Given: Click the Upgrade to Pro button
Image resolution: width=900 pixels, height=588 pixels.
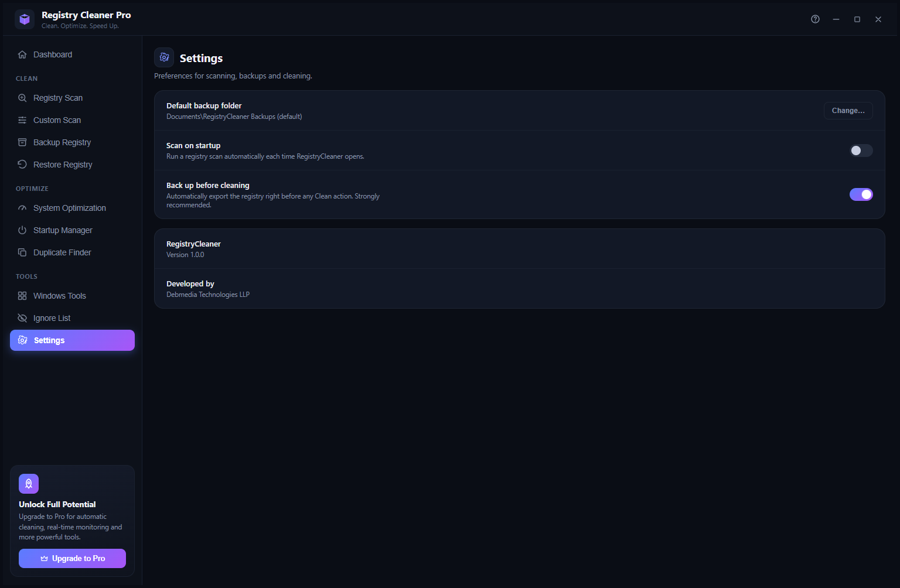Looking at the screenshot, I should pyautogui.click(x=72, y=558).
